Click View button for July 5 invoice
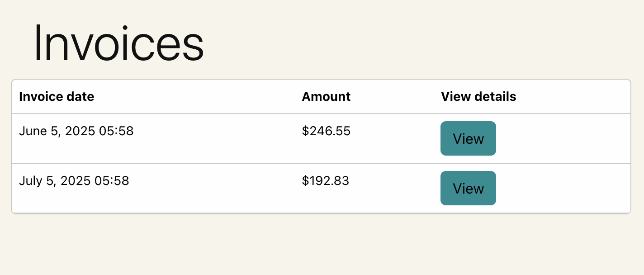Viewport: 644px width, 275px height. click(x=468, y=188)
